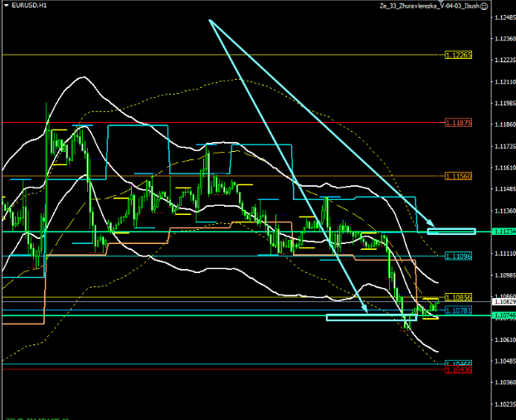Click the arrowhead pointing to lower rectangle
The height and width of the screenshot is (420, 516).
coord(365,311)
